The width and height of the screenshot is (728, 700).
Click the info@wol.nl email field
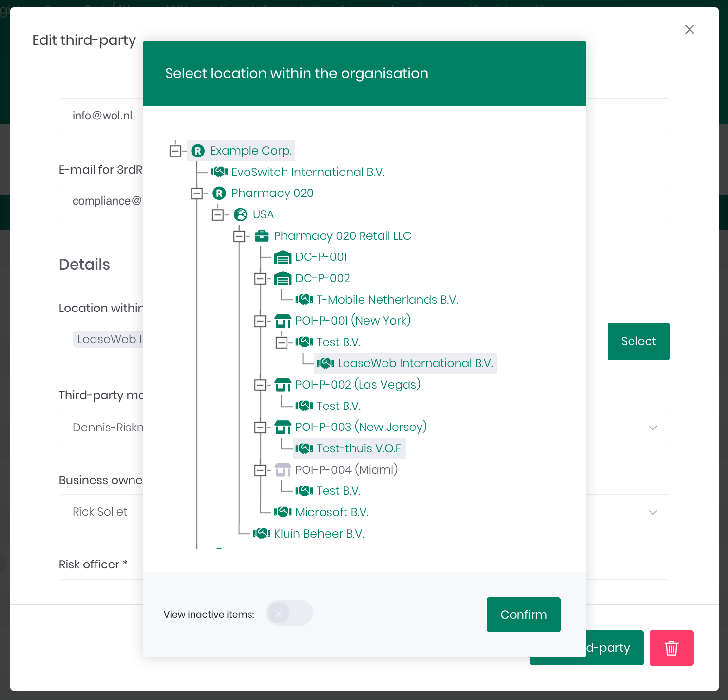[x=101, y=116]
